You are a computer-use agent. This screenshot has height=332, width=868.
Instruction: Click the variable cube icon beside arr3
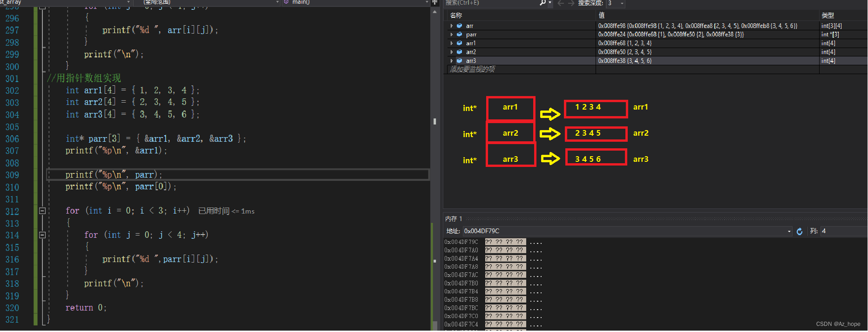coord(459,61)
